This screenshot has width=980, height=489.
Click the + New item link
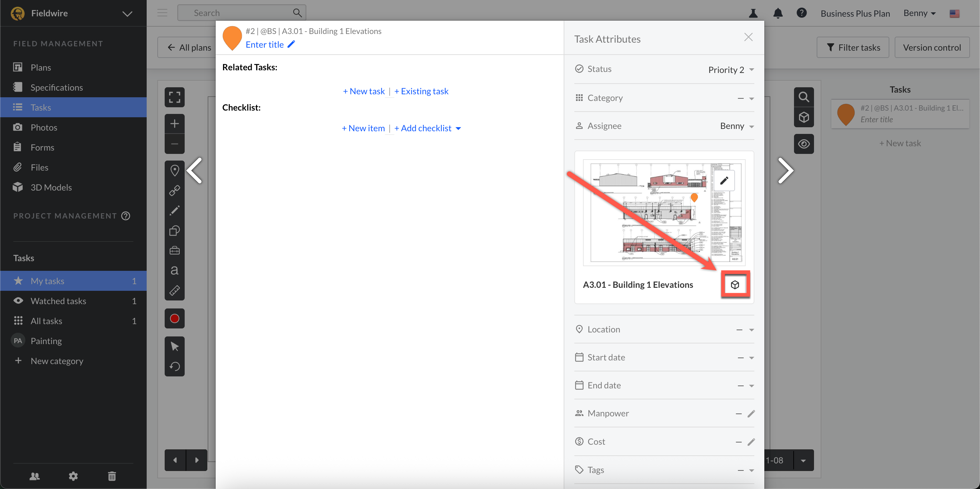363,128
